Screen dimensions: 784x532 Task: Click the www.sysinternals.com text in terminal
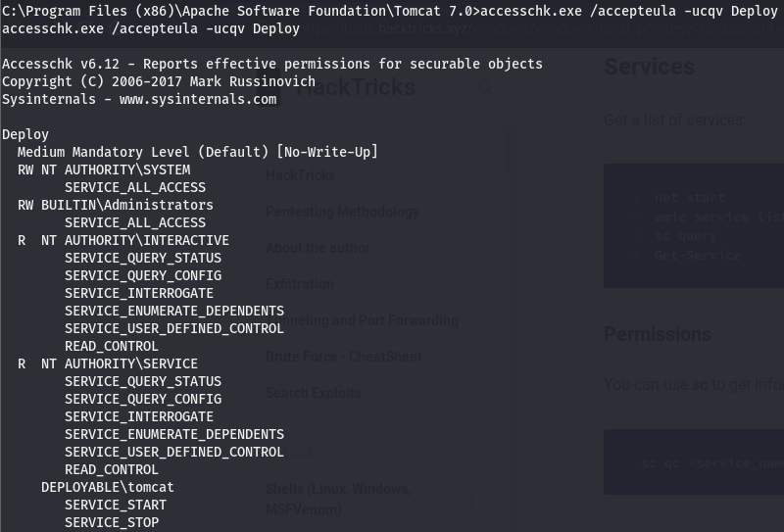198,100
